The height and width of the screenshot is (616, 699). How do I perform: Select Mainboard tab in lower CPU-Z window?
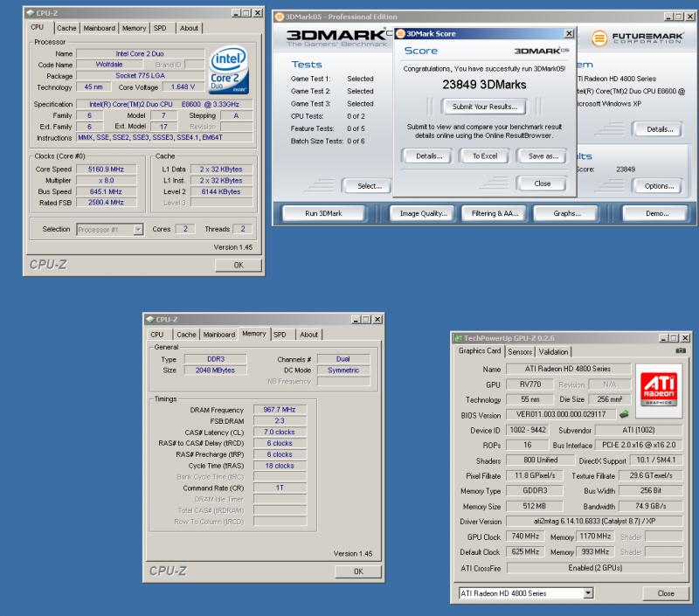click(x=219, y=335)
